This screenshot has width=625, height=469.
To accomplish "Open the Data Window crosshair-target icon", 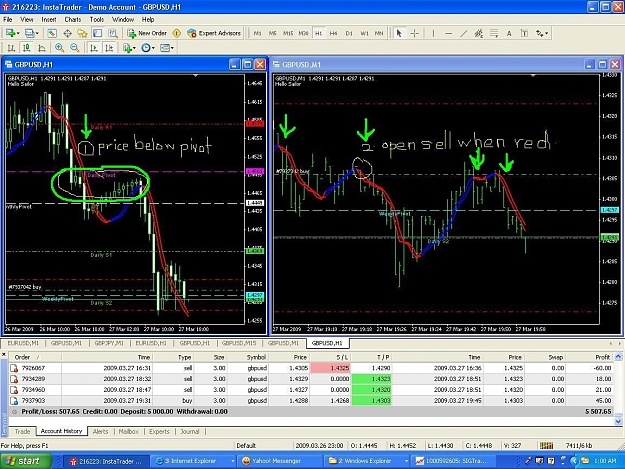I will click(x=67, y=33).
